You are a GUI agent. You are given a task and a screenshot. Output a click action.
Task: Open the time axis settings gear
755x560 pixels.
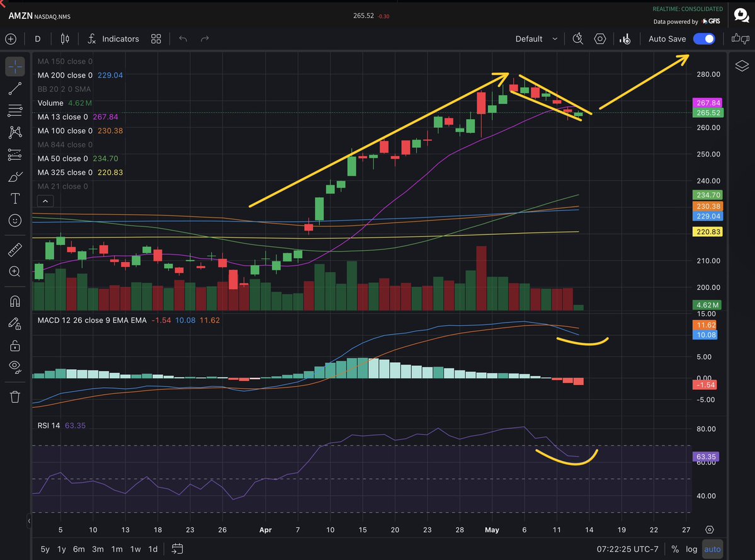709,530
